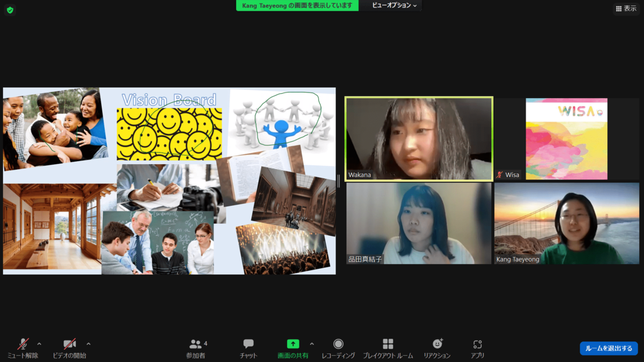Unmute microphone with the ミュート解除 icon

pyautogui.click(x=23, y=344)
